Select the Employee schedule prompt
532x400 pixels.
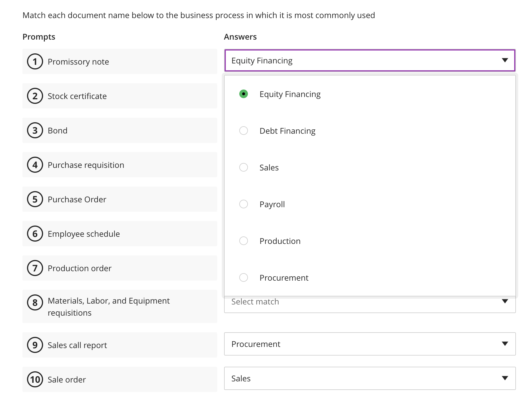pos(84,234)
